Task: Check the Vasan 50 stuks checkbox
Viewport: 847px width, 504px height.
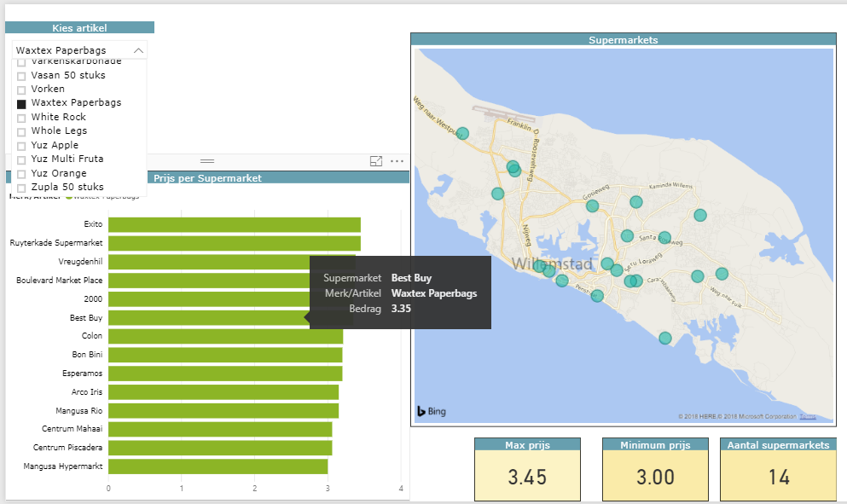Action: pos(21,76)
